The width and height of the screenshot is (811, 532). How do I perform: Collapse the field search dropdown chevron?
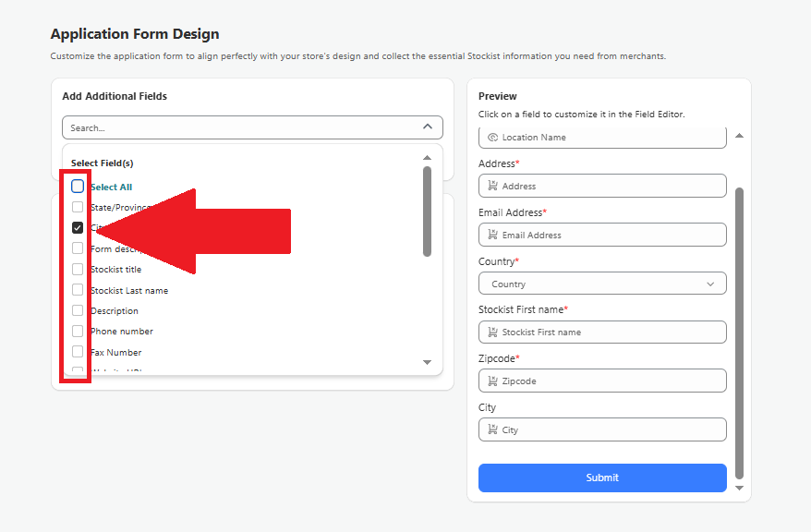[427, 127]
